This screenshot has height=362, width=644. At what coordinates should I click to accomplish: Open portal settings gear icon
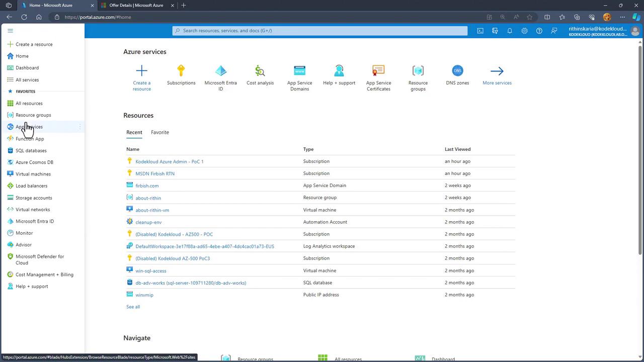524,31
